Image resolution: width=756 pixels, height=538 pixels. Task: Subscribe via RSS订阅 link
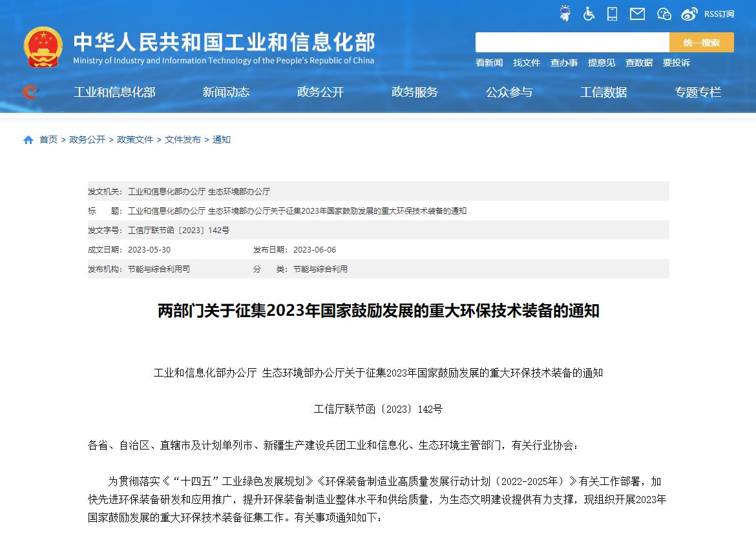[719, 14]
